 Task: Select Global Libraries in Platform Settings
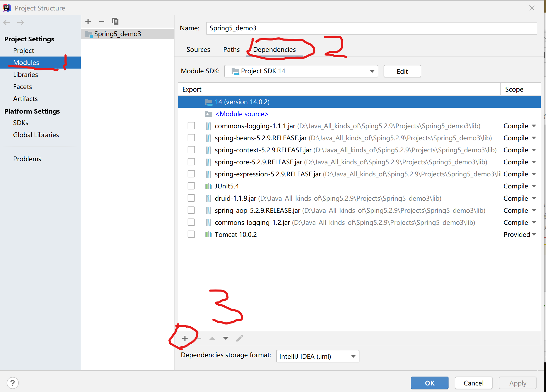tap(36, 135)
